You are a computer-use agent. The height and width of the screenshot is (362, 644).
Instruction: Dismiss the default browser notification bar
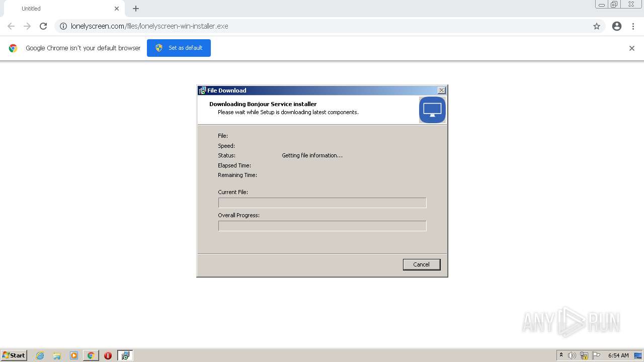(632, 48)
